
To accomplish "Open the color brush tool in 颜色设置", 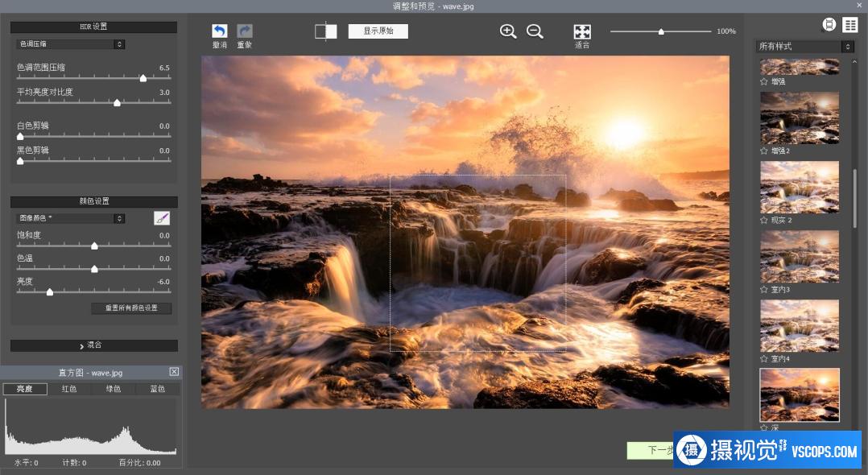I will [162, 218].
